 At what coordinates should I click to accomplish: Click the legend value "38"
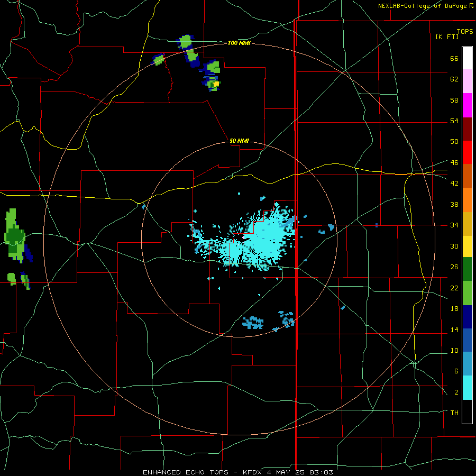coord(454,204)
